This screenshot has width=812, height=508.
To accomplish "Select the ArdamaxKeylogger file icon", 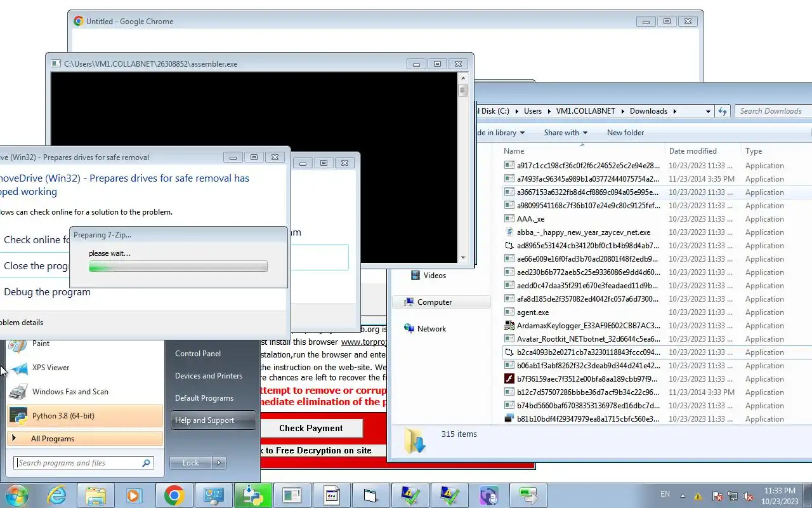I will point(509,326).
